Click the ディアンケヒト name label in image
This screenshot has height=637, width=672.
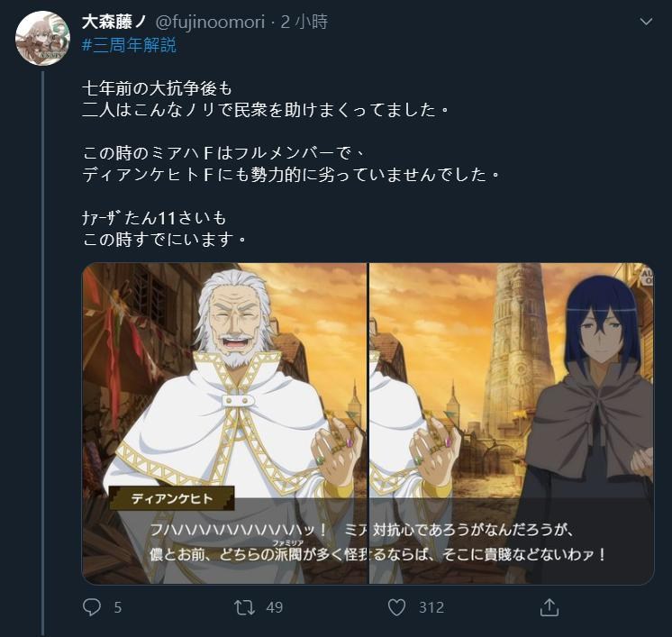click(171, 498)
